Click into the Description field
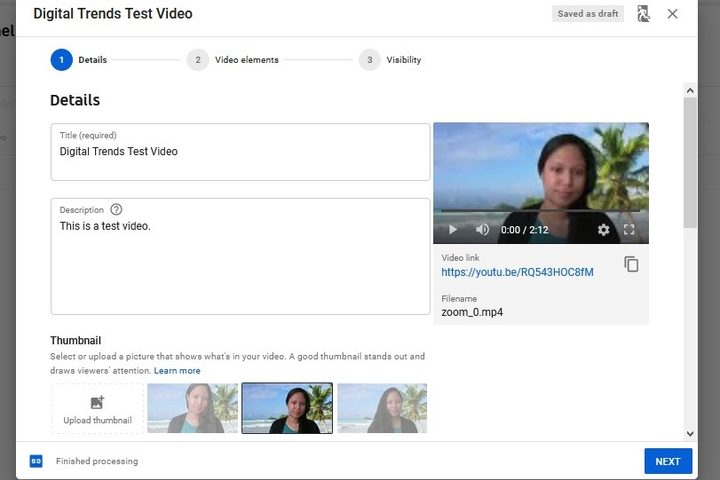The image size is (720, 480). 240,256
